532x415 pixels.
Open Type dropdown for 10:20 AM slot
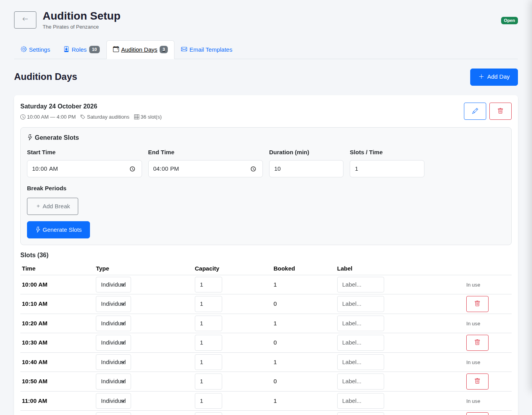pos(113,323)
